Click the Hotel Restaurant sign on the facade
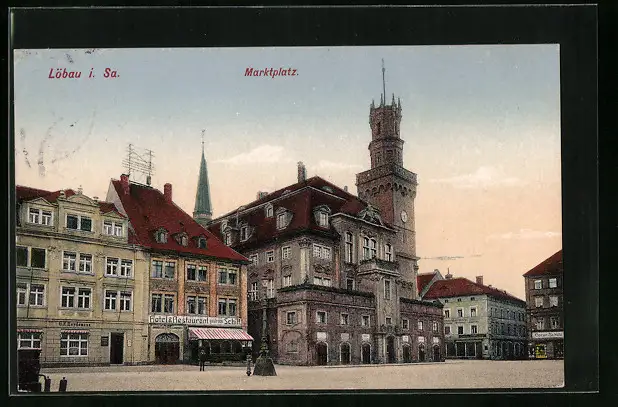Screen dimensions: 618x407 point(195,320)
